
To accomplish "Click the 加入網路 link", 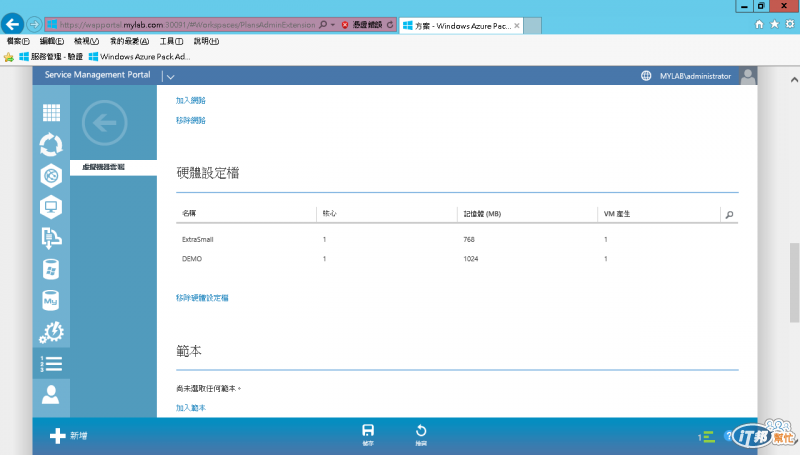I will [x=191, y=100].
